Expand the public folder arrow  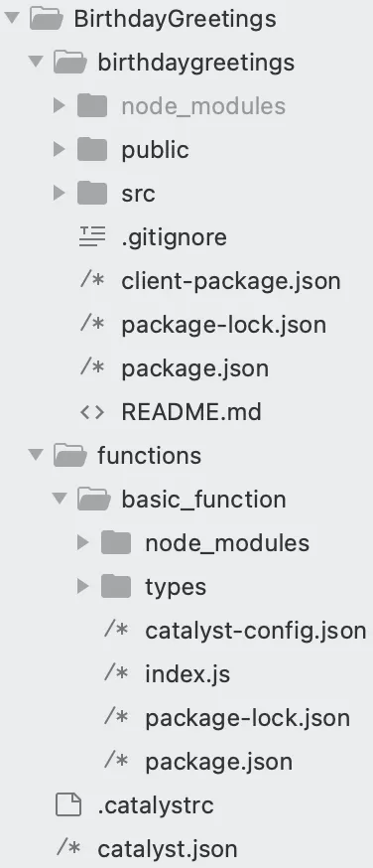[x=60, y=149]
